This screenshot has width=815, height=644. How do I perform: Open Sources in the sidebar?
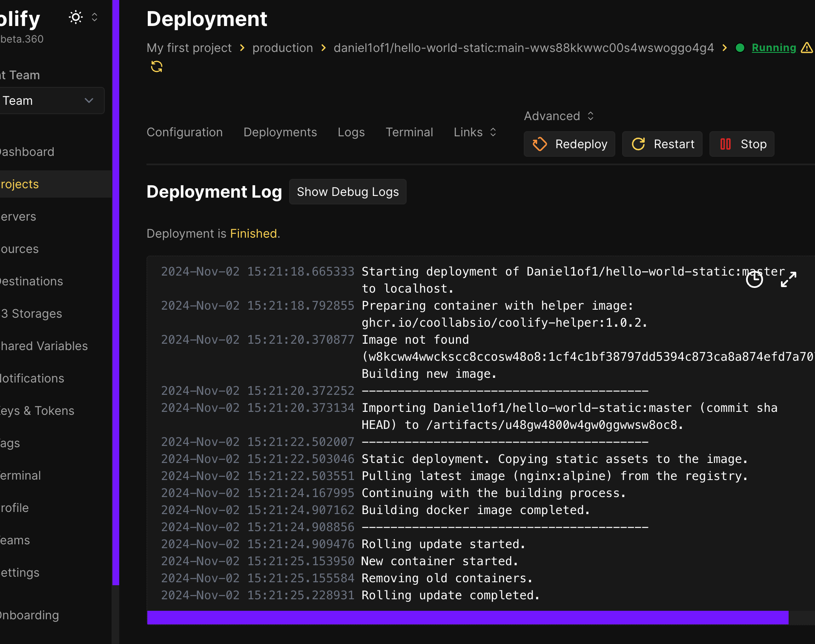click(20, 249)
